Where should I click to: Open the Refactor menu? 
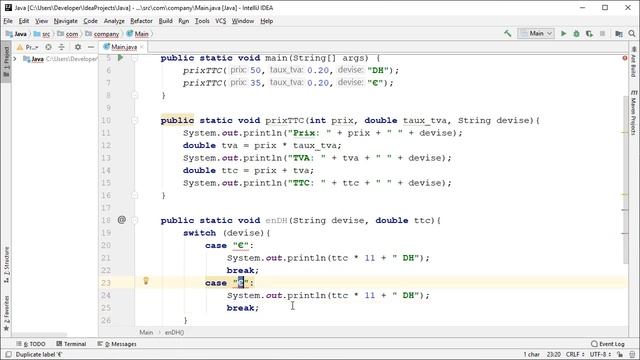coord(141,21)
